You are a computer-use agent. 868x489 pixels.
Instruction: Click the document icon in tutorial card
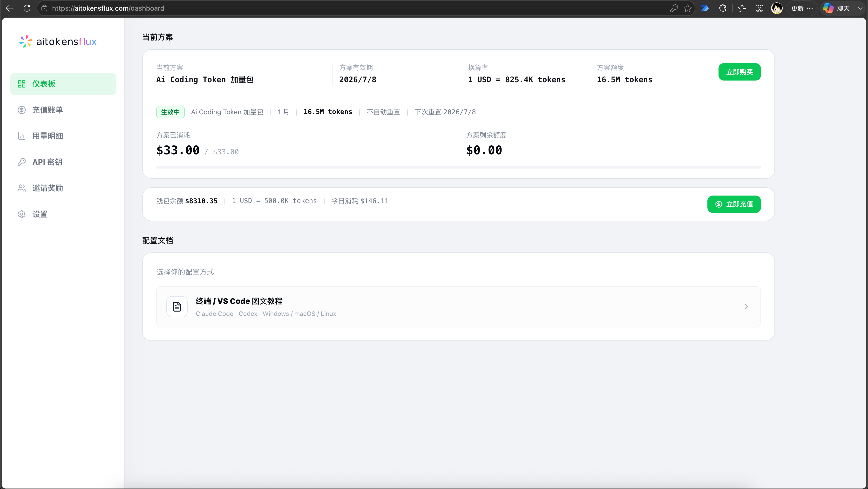click(177, 307)
